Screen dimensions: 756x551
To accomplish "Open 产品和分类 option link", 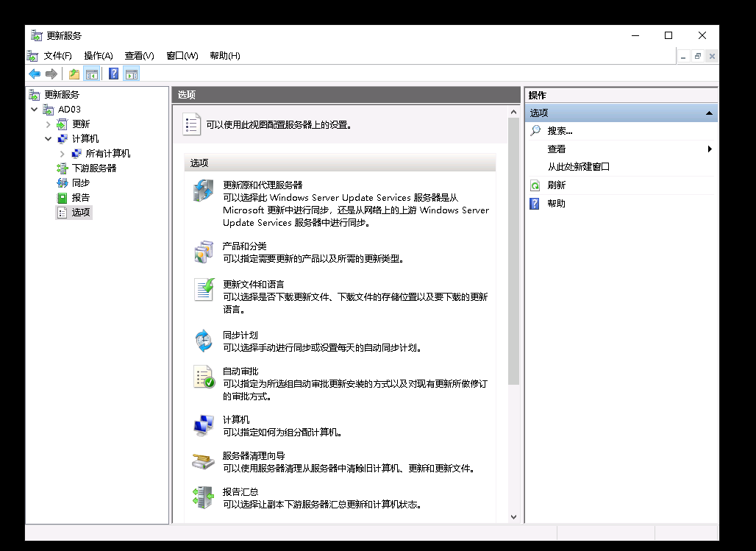I will pyautogui.click(x=244, y=246).
